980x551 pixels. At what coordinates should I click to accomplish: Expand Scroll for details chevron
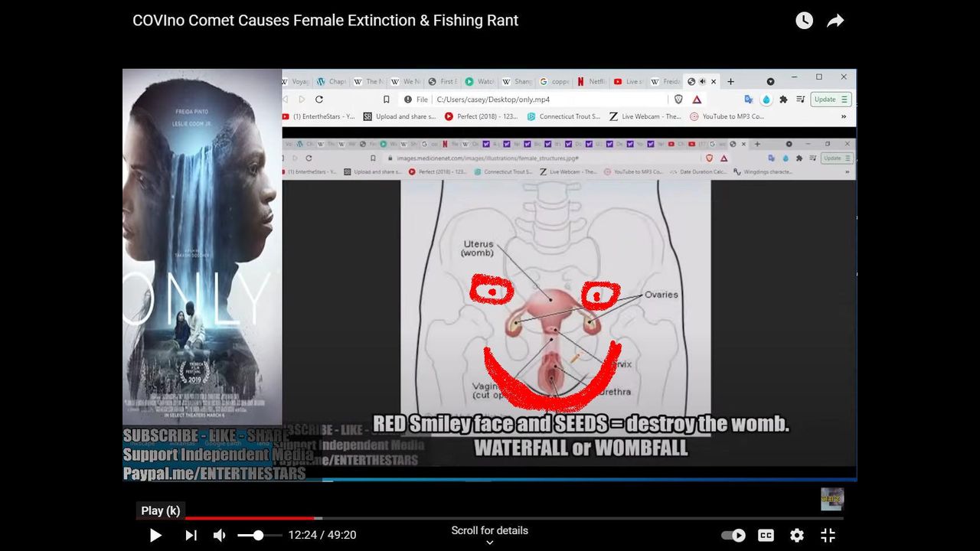pos(490,543)
